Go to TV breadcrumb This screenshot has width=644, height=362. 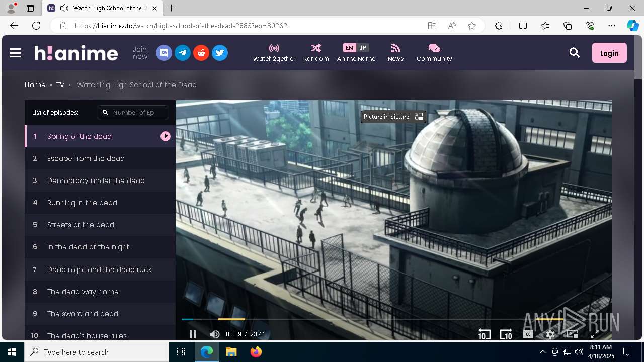(60, 85)
